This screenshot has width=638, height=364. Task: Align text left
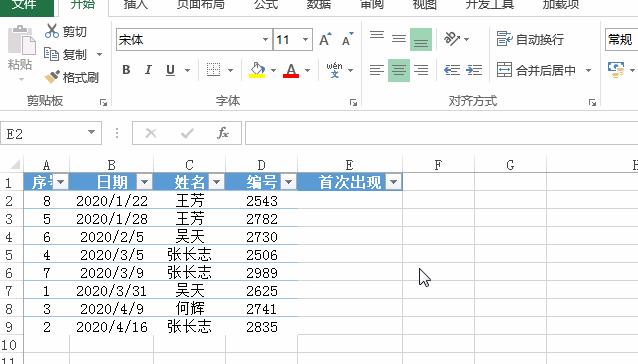(x=377, y=70)
